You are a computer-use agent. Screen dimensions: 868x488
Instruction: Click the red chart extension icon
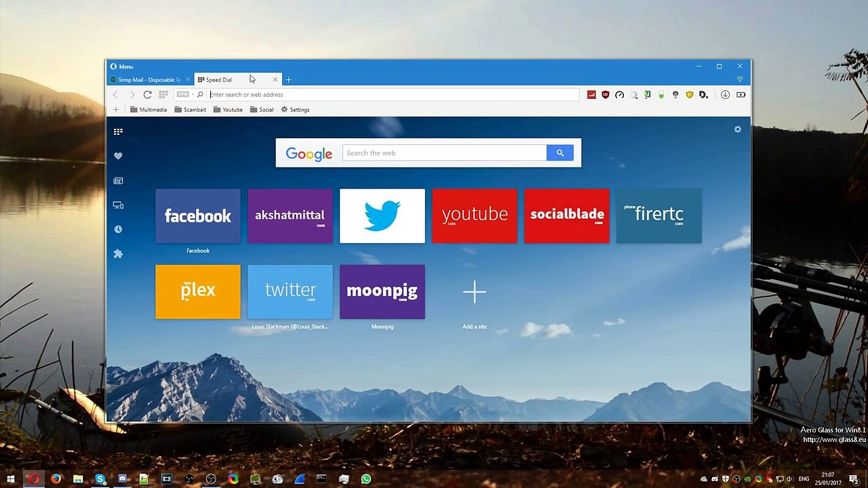tap(591, 95)
